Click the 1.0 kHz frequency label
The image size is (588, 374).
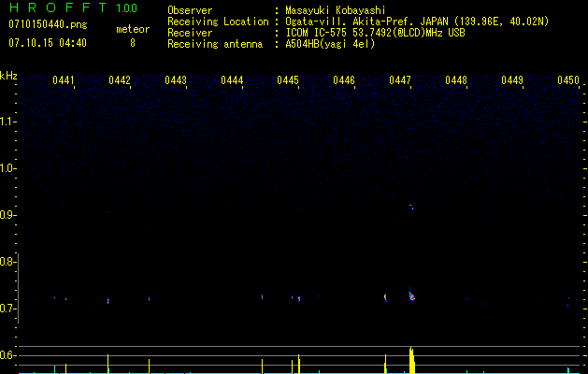7,168
